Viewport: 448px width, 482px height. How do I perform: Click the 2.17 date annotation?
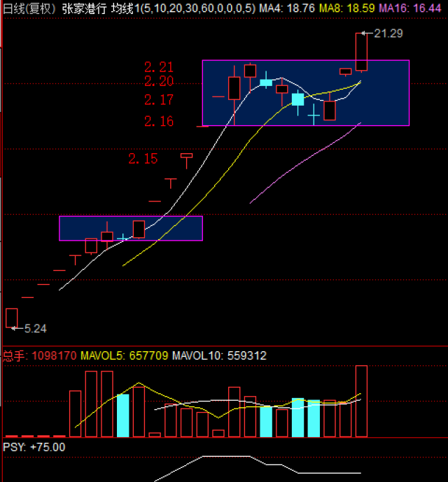[159, 99]
